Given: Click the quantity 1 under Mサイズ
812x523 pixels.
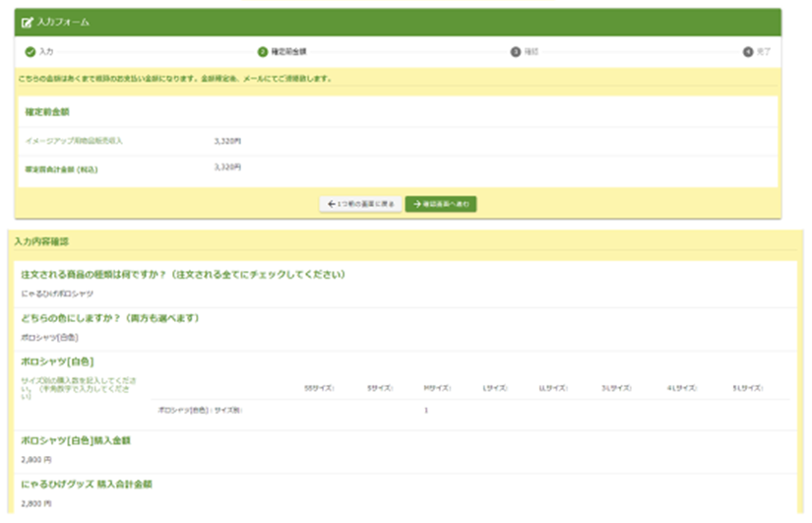Looking at the screenshot, I should click(x=426, y=411).
